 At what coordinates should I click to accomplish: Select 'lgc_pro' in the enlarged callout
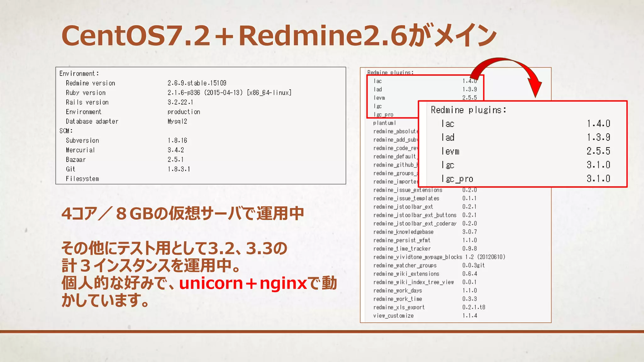tap(457, 179)
